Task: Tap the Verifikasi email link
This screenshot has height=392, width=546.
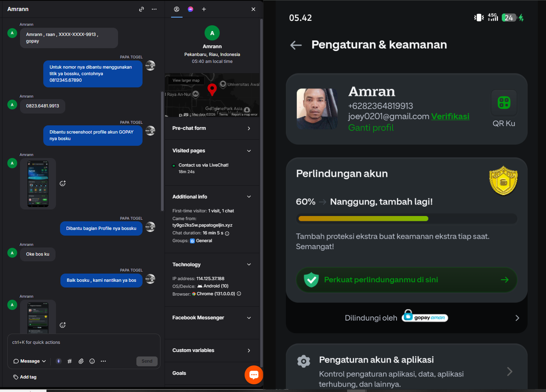Action: (450, 117)
